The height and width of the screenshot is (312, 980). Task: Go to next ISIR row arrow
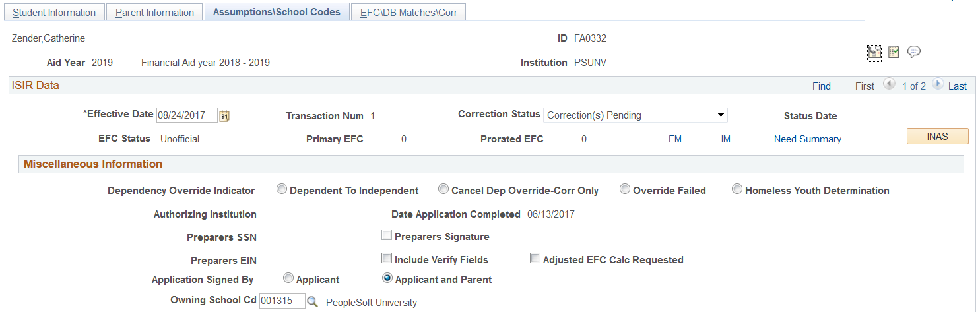click(x=937, y=85)
